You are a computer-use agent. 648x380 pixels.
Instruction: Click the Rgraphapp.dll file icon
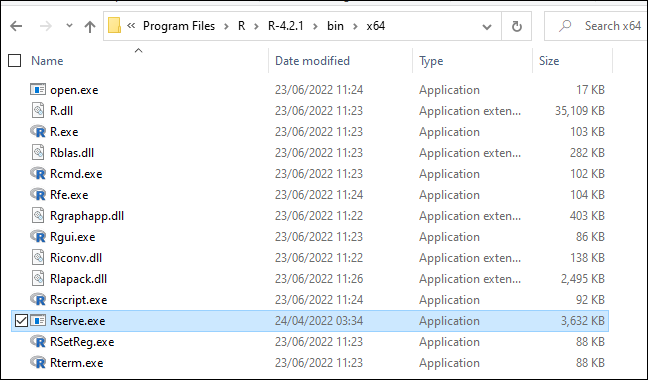(x=38, y=216)
